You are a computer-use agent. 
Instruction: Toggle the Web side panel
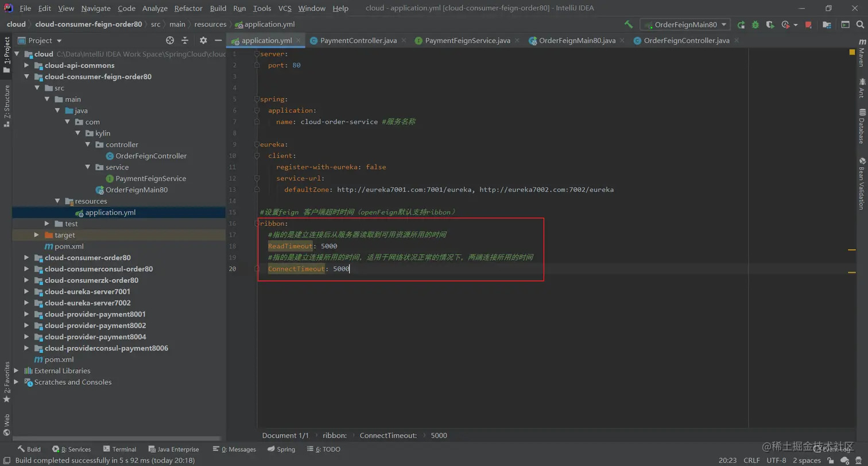point(7,425)
